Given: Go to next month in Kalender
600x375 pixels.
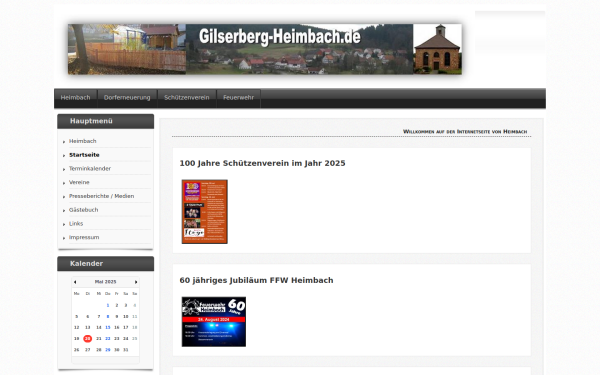Looking at the screenshot, I should click(136, 282).
